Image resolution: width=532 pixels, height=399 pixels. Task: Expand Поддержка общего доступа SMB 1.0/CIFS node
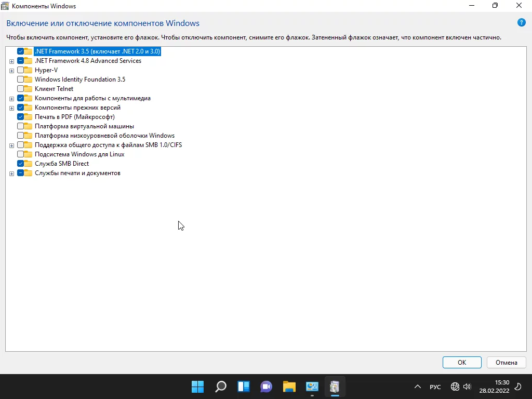point(11,145)
